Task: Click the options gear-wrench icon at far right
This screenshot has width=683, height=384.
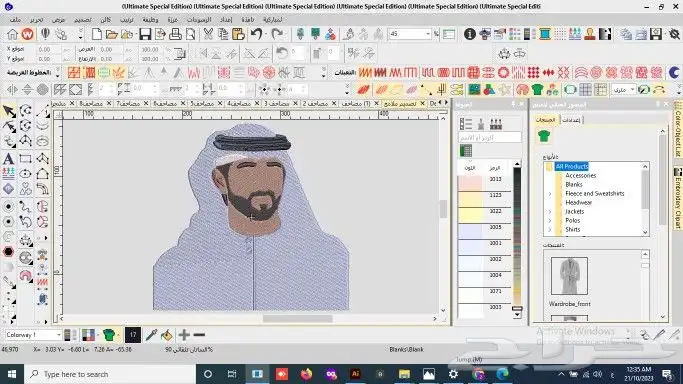Action: coord(674,34)
